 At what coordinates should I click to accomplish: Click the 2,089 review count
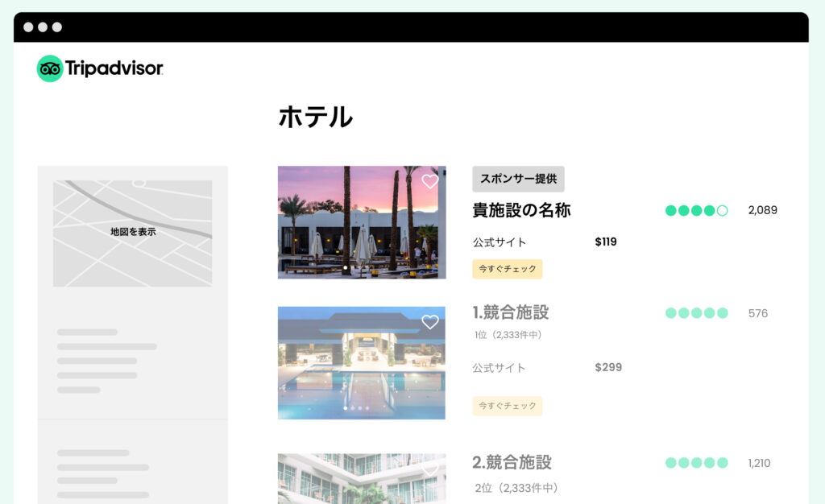(x=762, y=210)
